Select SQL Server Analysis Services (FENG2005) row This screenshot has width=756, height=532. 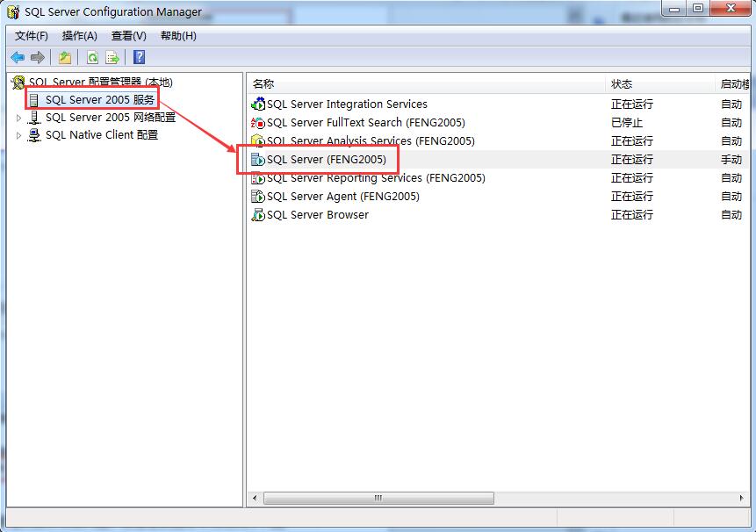coord(499,141)
